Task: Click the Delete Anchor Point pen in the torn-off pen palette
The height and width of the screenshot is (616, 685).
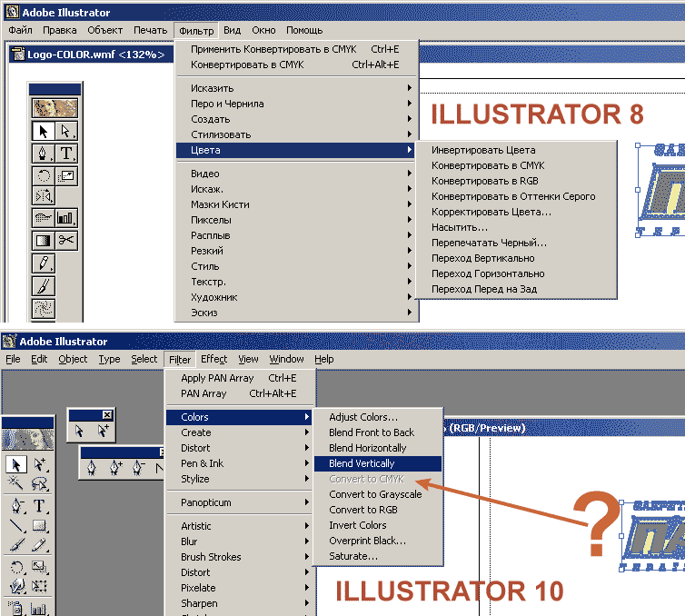Action: pyautogui.click(x=138, y=468)
